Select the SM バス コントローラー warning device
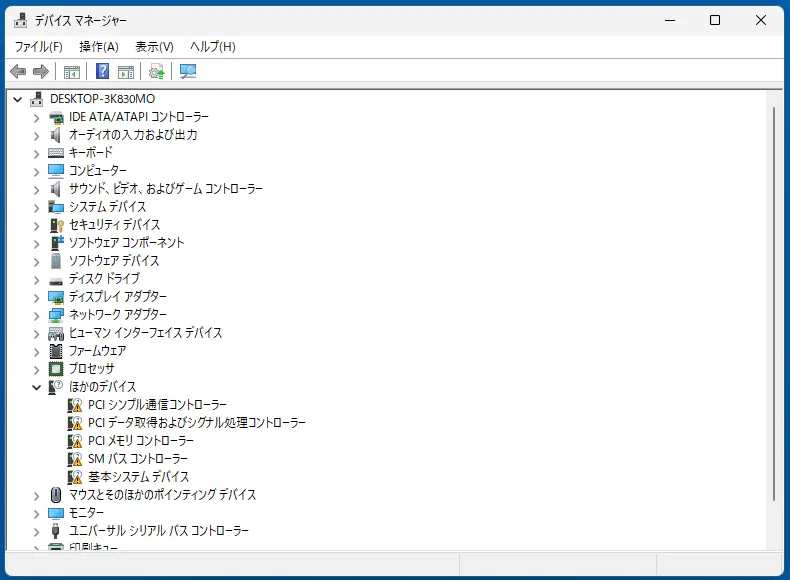This screenshot has width=790, height=580. pyautogui.click(x=137, y=459)
